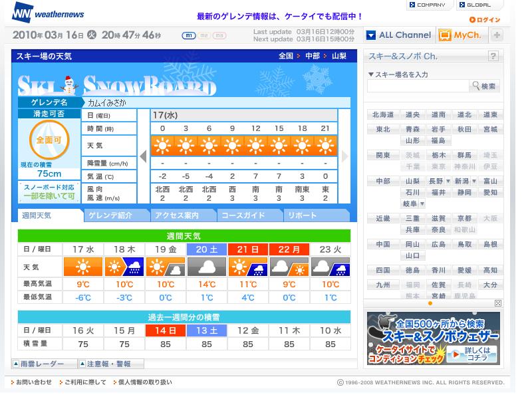Click the cloudy icon for 20 土
Screen dimensions: 532x399
coord(207,267)
